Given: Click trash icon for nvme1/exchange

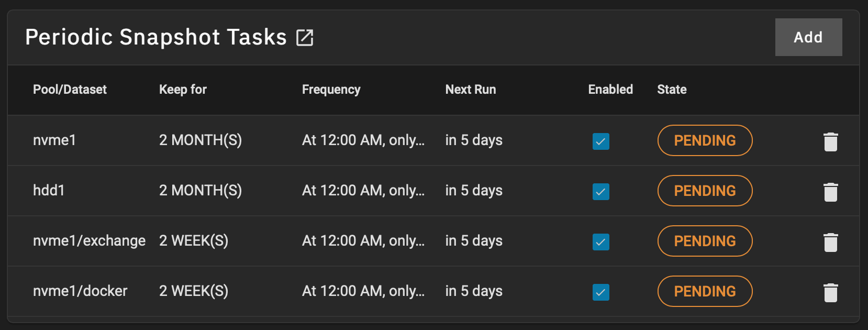Looking at the screenshot, I should coord(830,242).
